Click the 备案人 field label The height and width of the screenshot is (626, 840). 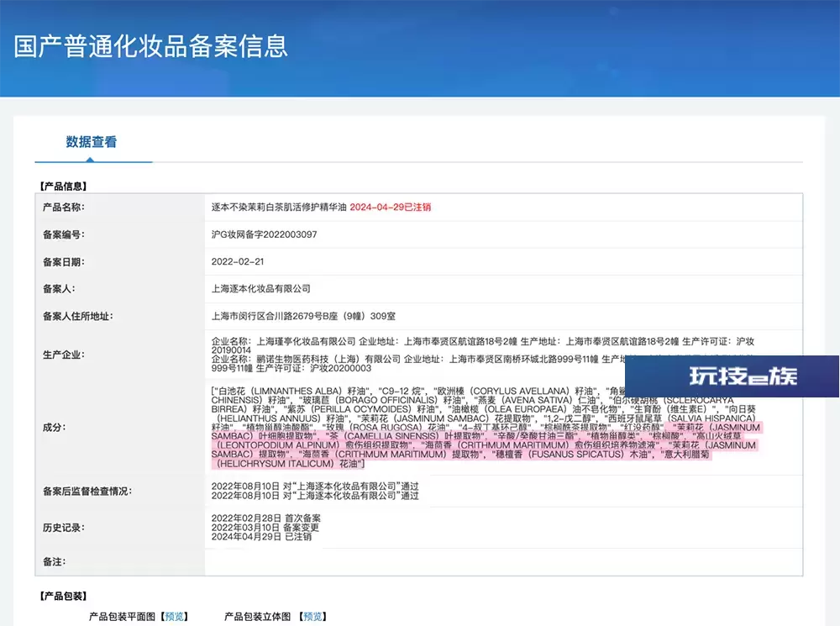(59, 288)
